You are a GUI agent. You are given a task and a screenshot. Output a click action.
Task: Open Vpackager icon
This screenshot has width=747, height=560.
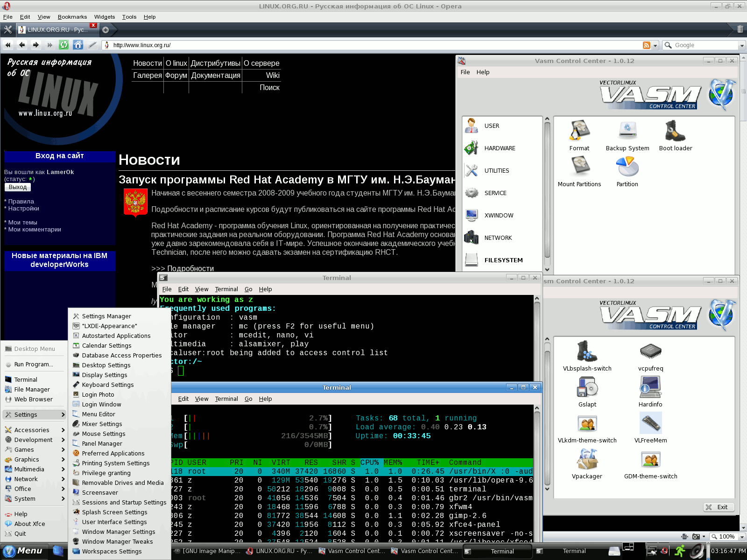tap(587, 463)
